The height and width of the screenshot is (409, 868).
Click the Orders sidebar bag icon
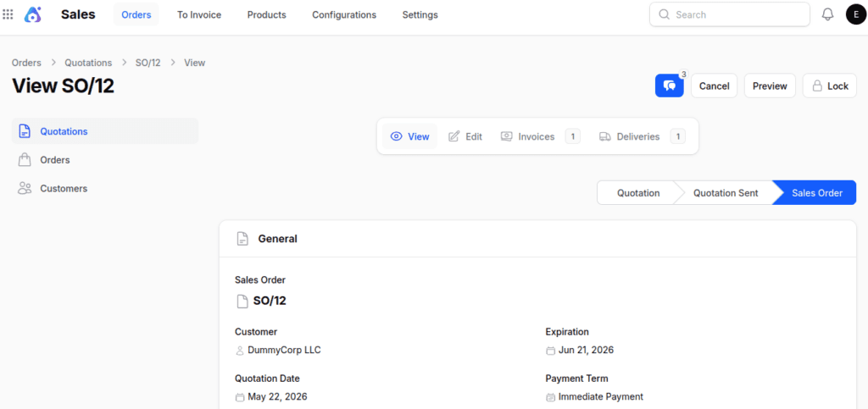(x=25, y=160)
